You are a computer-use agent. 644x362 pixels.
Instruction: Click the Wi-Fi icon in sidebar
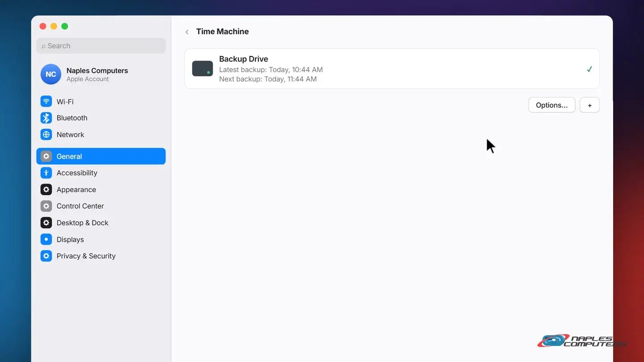pyautogui.click(x=46, y=101)
